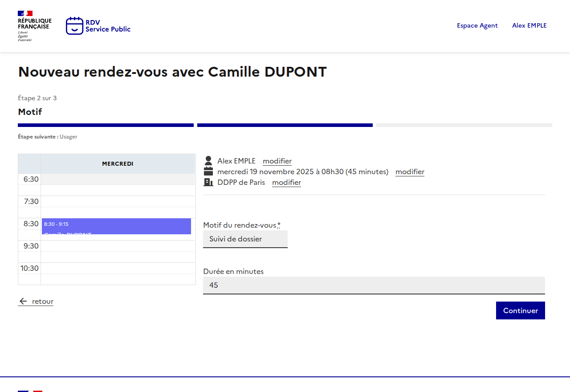Click the 7:30 slot in the calendar

[118, 201]
